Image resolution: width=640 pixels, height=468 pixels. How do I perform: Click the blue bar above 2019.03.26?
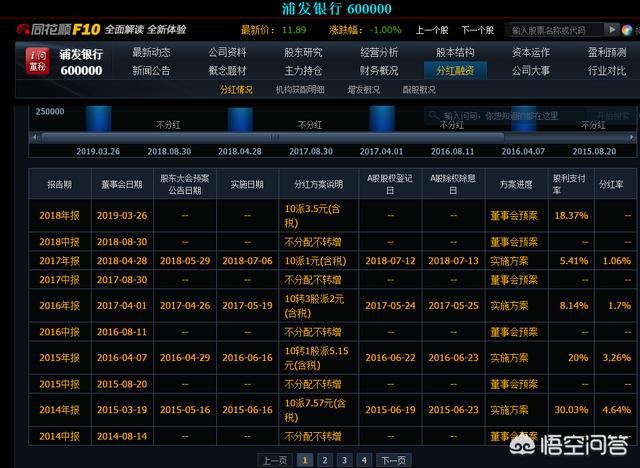point(98,119)
